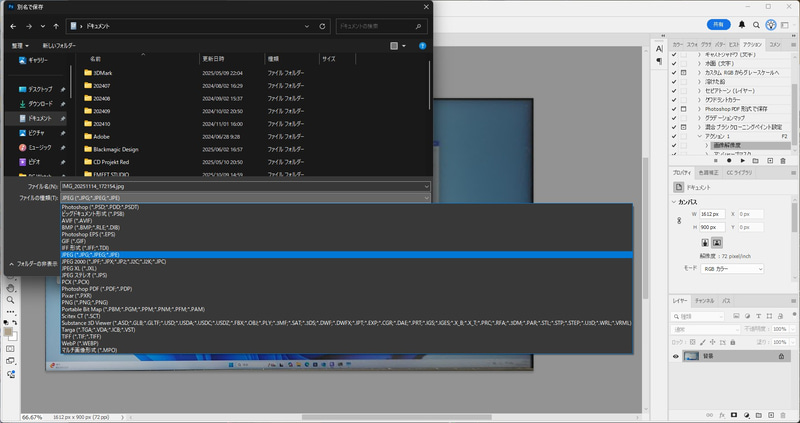Create a new group folder in Layers panel
Viewport: 800px width, 423px height.
759,415
